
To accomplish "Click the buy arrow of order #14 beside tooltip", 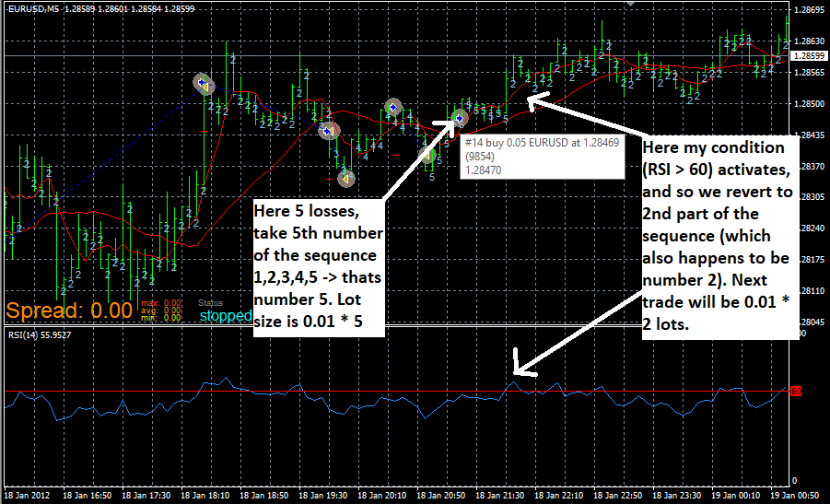I will (459, 118).
